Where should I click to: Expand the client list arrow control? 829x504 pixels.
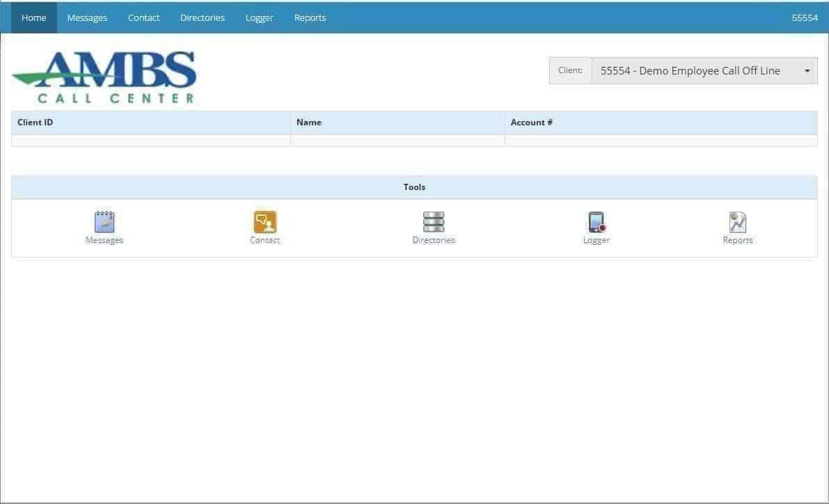point(807,70)
